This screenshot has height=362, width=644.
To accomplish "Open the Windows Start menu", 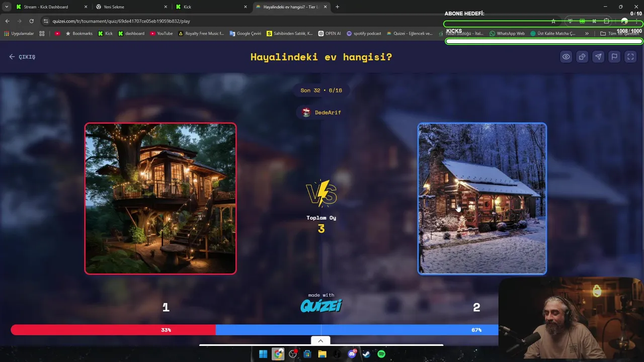I will point(263,354).
